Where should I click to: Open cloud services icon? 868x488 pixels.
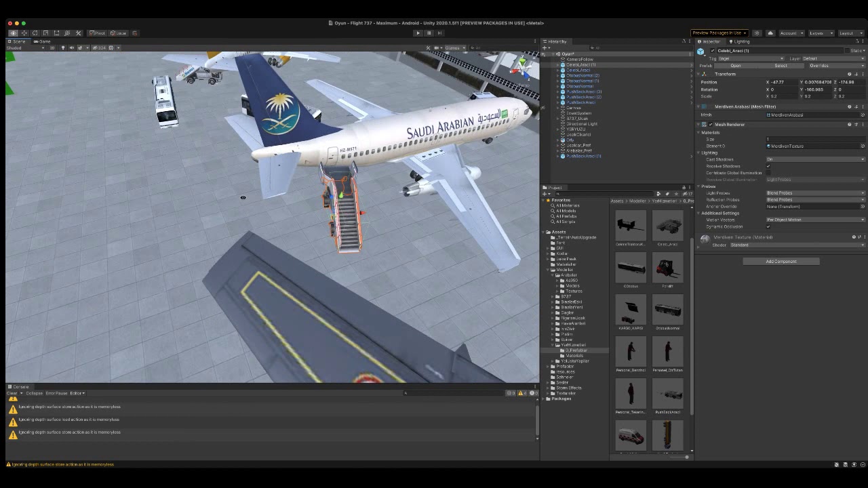click(770, 33)
